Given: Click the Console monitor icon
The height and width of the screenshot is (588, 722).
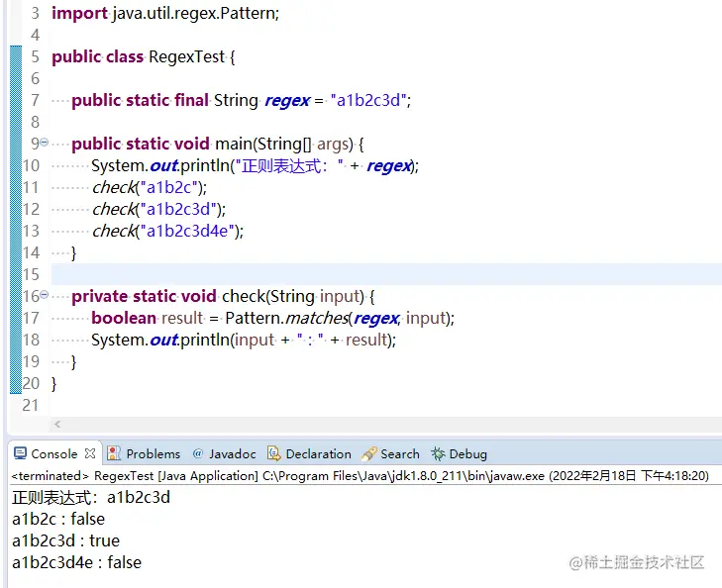Looking at the screenshot, I should point(20,453).
